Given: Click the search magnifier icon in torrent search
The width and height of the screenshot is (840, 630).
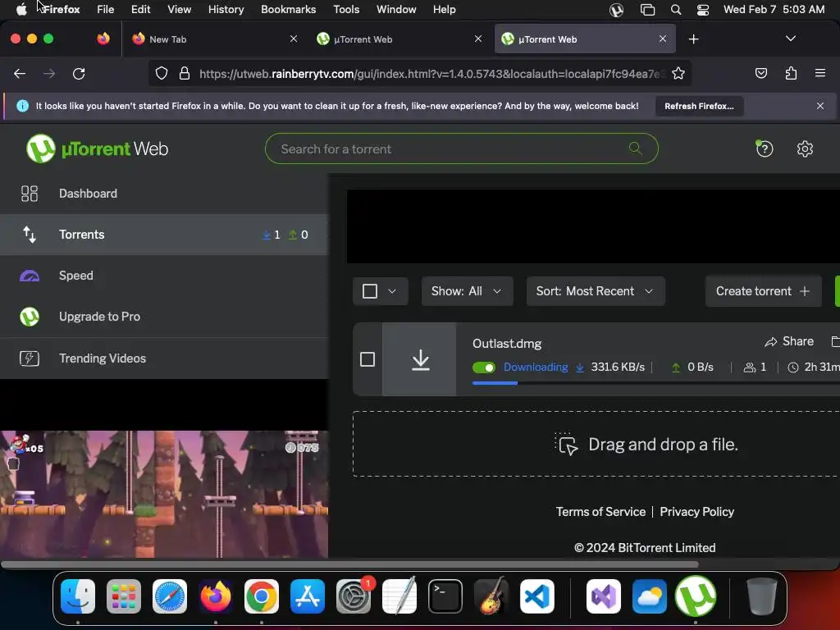Looking at the screenshot, I should tap(636, 148).
